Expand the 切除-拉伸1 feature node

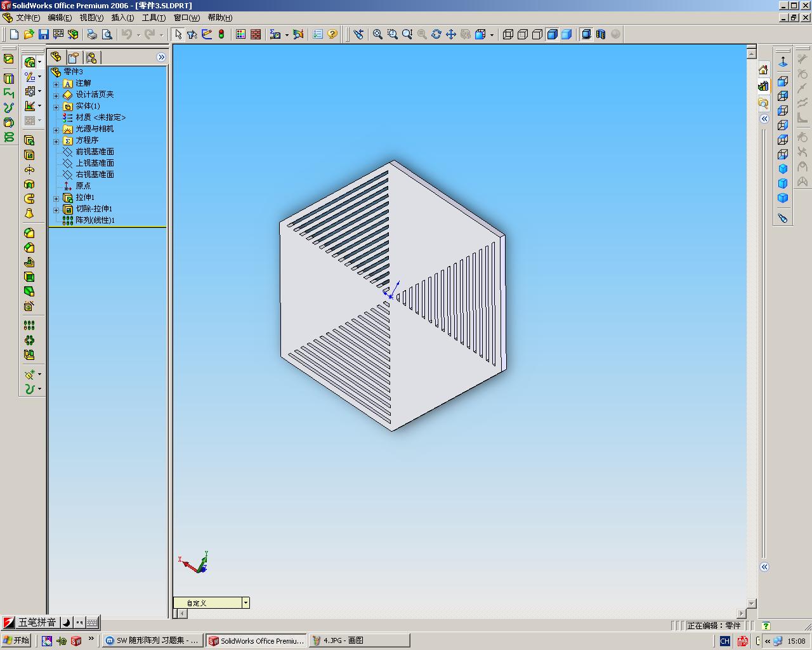point(56,209)
